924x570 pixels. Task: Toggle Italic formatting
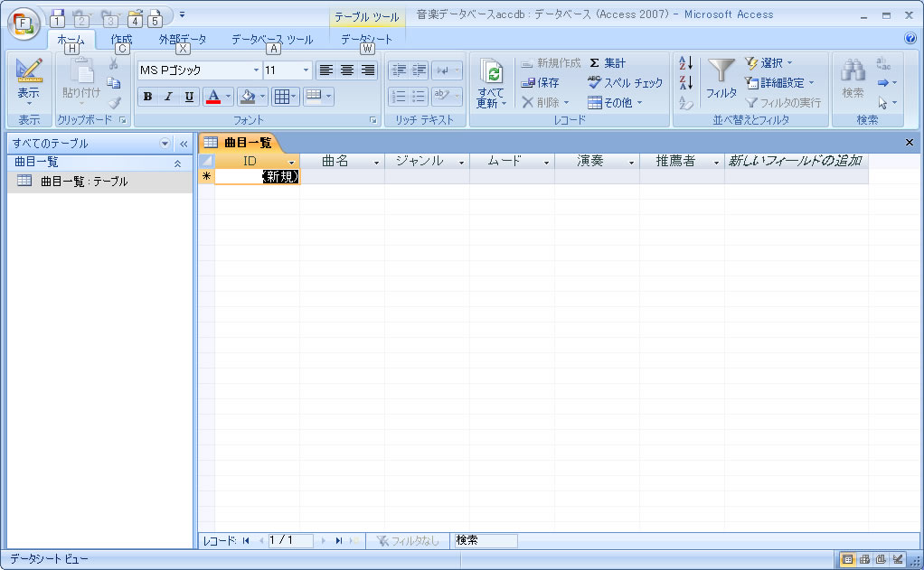click(168, 97)
